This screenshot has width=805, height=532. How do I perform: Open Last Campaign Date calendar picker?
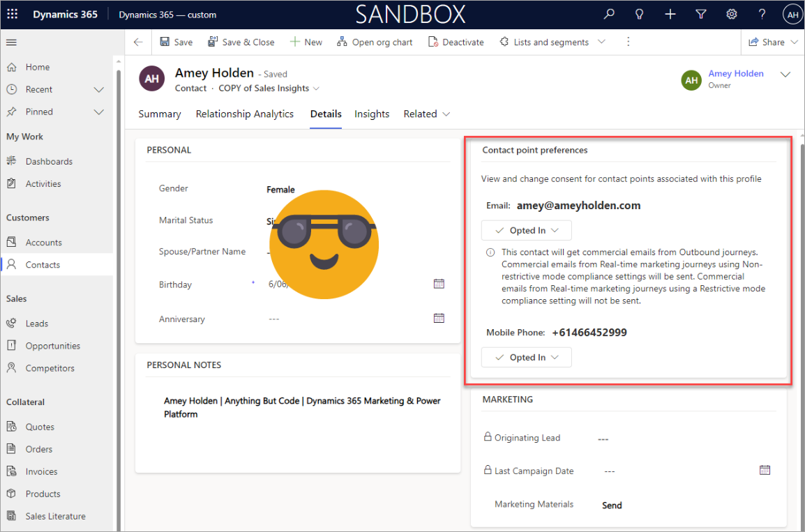(765, 470)
